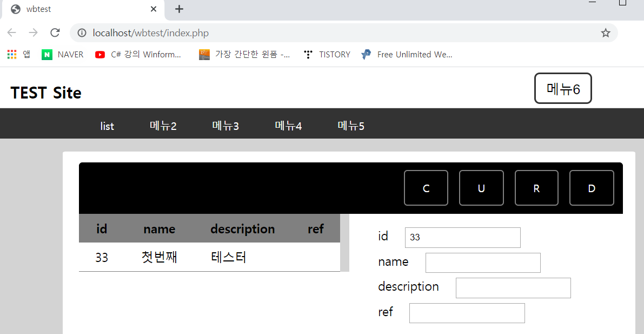Click the id column header

pos(102,228)
